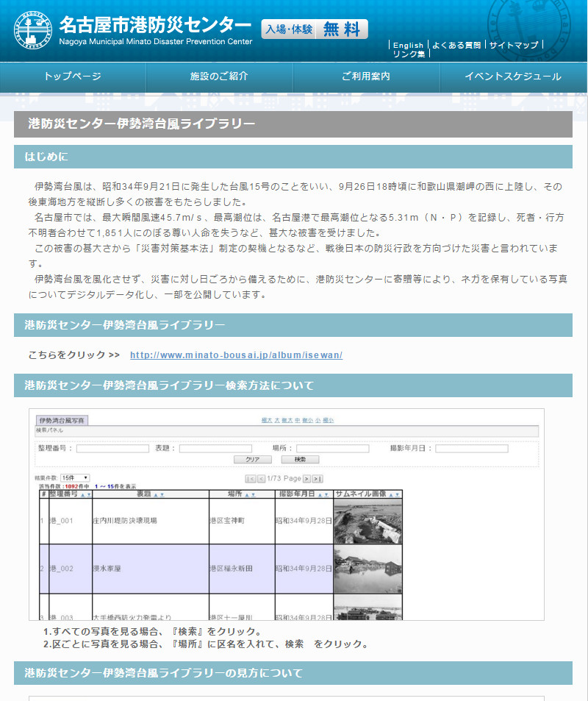Open the イベントスケジュール navigation tab
The width and height of the screenshot is (588, 701).
(x=513, y=77)
